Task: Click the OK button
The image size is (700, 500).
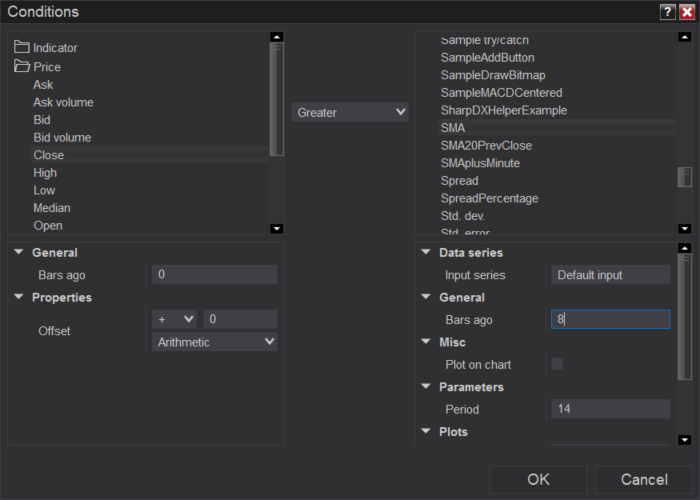Action: [x=538, y=479]
